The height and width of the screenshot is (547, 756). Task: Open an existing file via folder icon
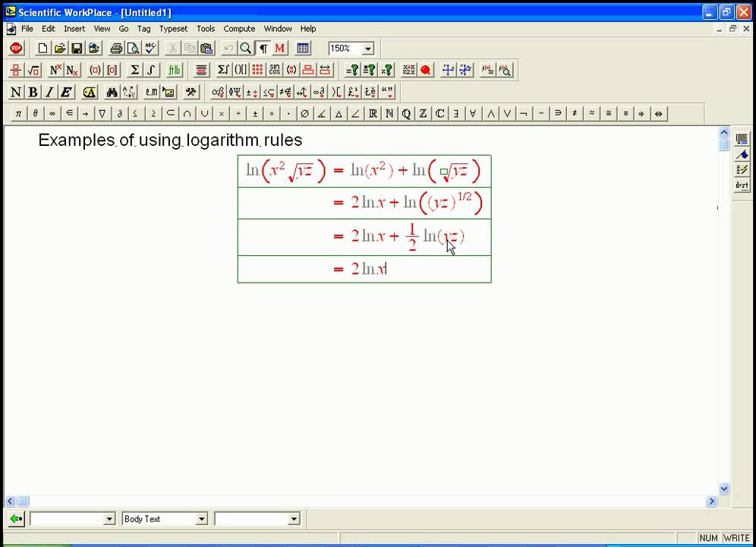coord(60,49)
